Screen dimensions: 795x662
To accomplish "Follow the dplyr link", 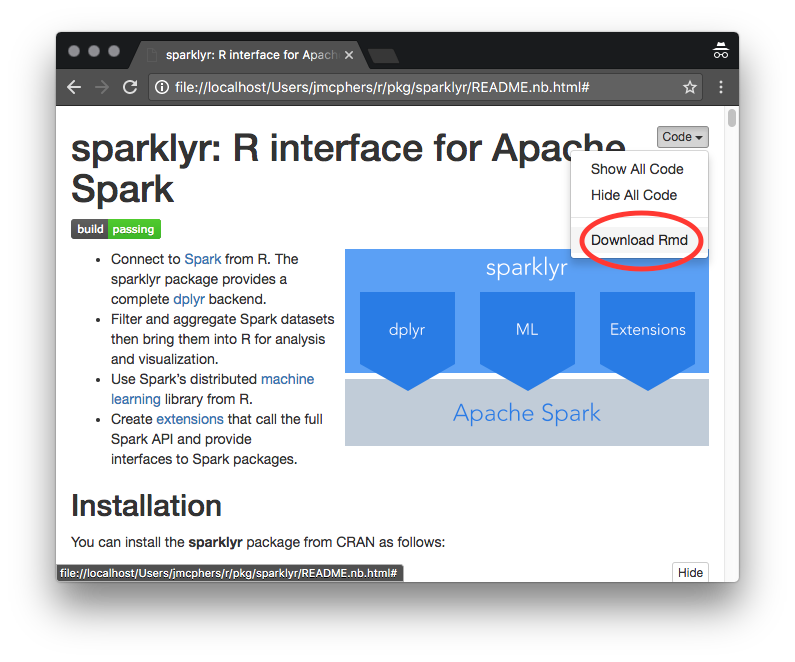I will [189, 299].
